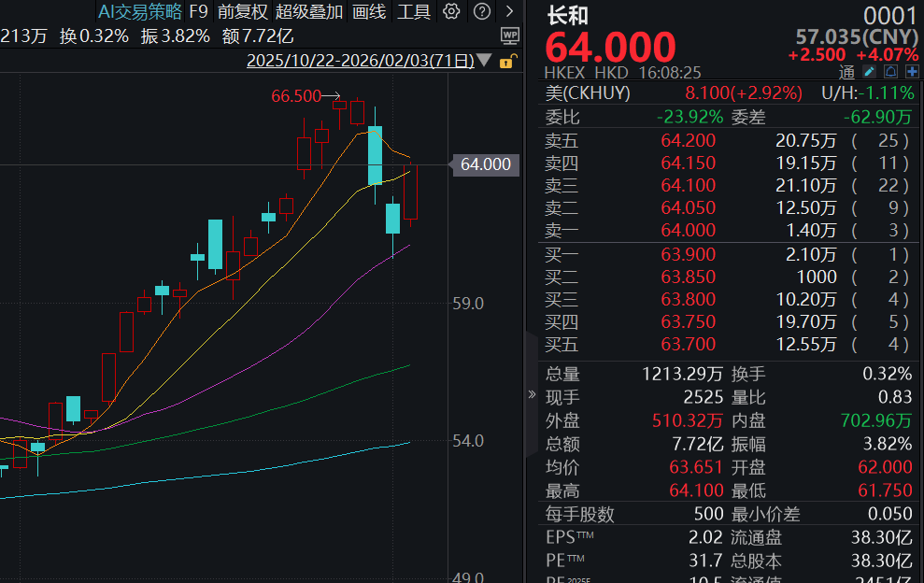Click the lock icon beside the date range
This screenshot has width=924, height=583.
click(x=506, y=59)
